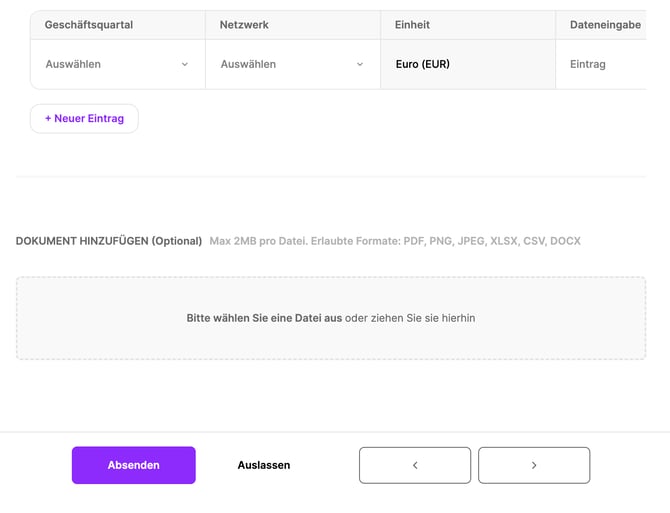Skip this step with Auslassen

tap(264, 465)
